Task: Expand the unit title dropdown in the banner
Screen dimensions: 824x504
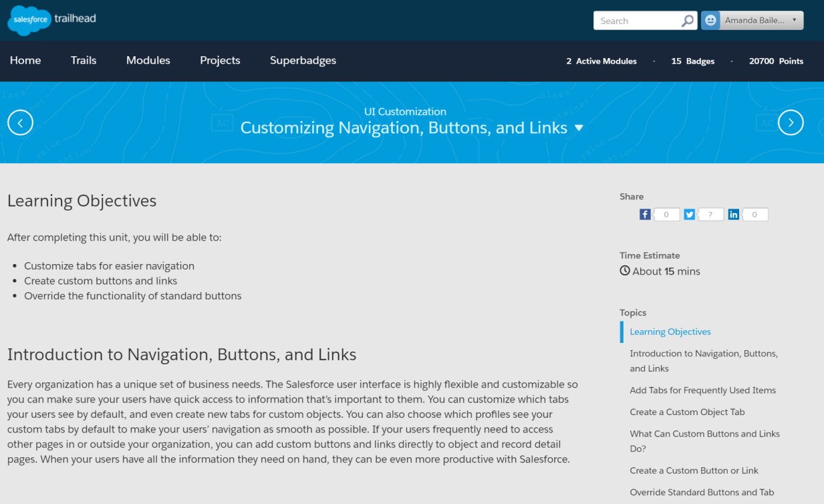Action: tap(579, 126)
